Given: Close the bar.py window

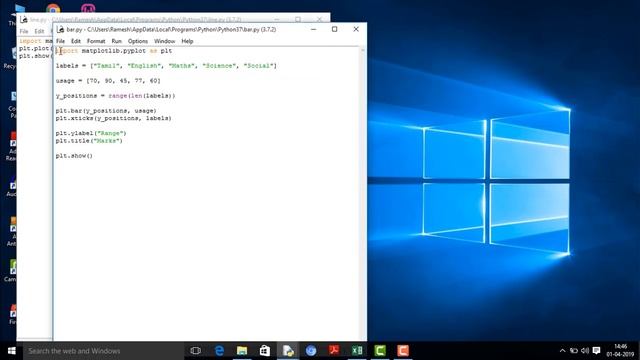Looking at the screenshot, I should tap(356, 29).
